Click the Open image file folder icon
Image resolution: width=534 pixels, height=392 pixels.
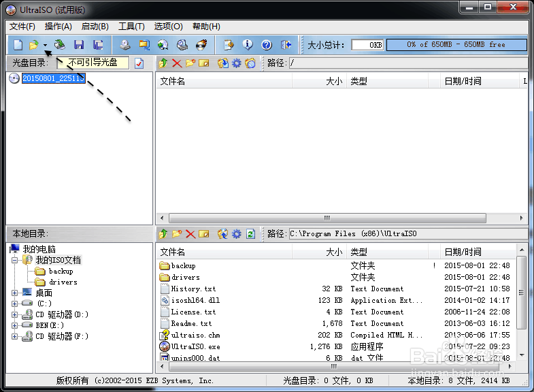pyautogui.click(x=34, y=45)
